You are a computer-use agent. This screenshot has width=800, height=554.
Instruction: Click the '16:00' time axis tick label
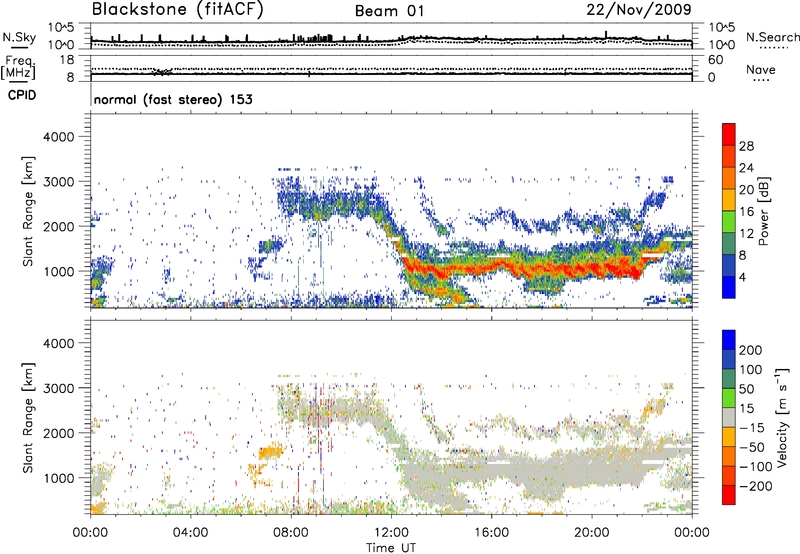[491, 533]
